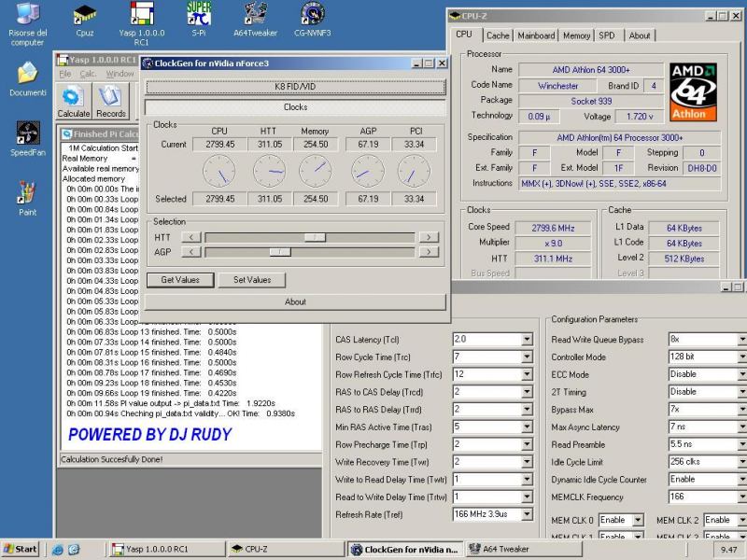
Task: Click the Yasp window title bar icon
Action: pos(63,60)
